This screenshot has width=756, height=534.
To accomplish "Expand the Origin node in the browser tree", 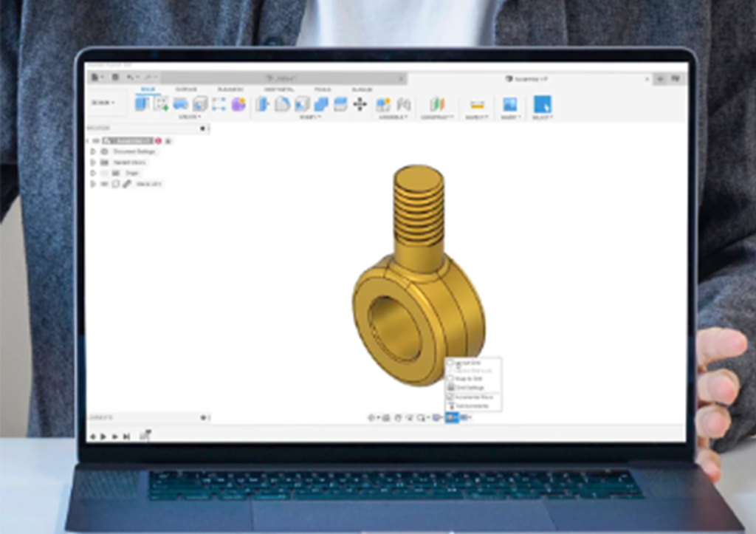I will point(92,172).
